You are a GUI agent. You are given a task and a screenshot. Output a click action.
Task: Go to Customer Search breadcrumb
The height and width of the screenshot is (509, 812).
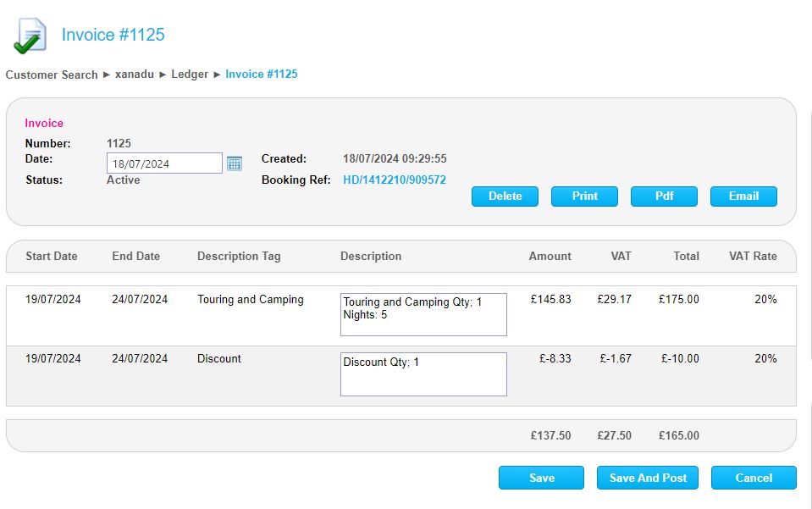point(52,75)
